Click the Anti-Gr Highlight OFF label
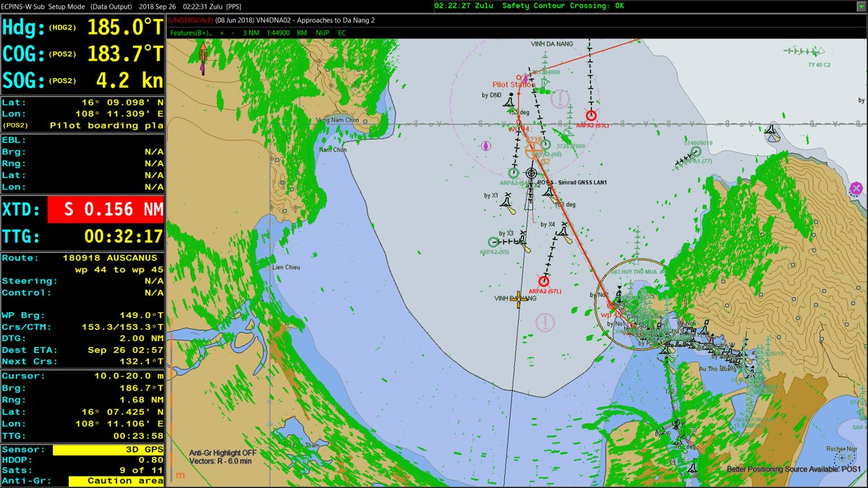The image size is (868, 488). (222, 453)
